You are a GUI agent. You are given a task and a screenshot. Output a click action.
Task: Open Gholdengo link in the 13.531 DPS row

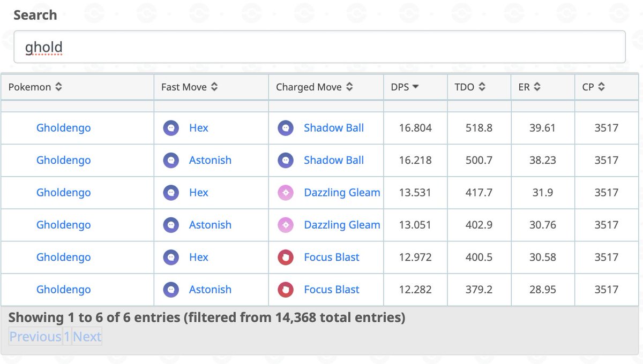(x=64, y=193)
